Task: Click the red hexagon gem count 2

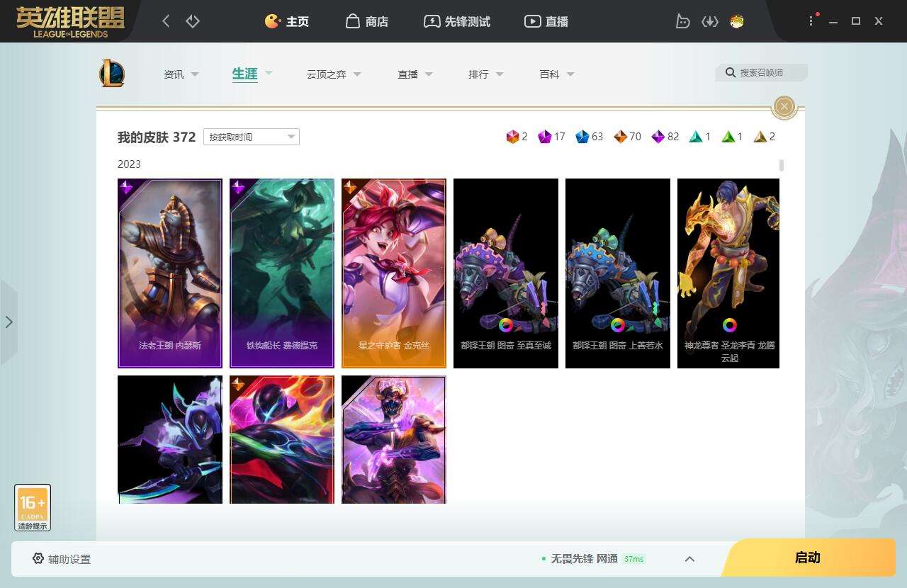Action: pos(517,137)
